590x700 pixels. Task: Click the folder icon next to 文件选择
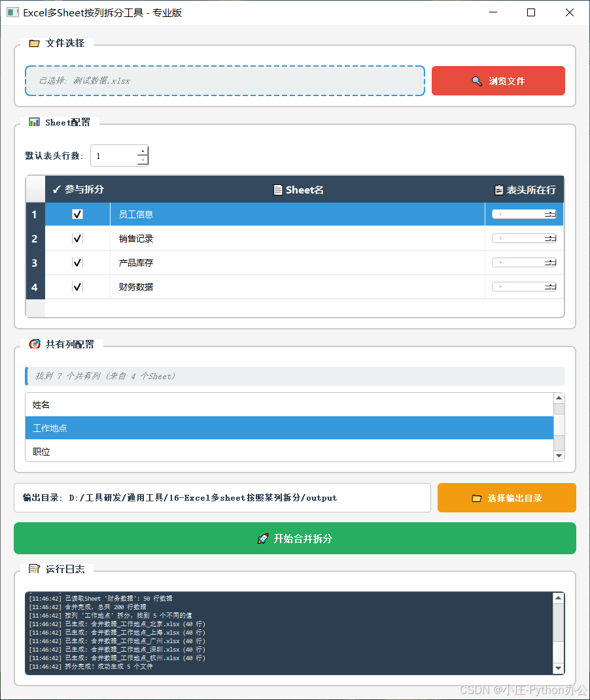(35, 43)
